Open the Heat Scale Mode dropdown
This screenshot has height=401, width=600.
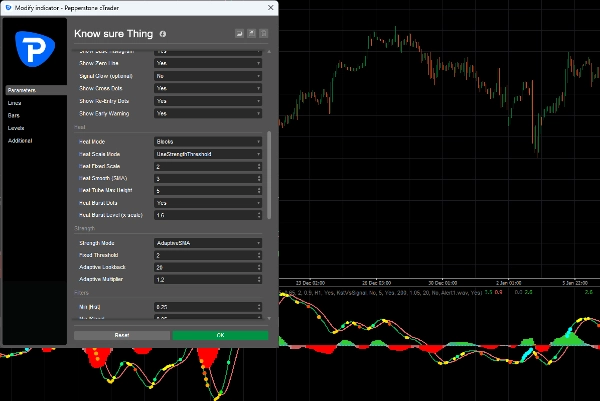click(x=208, y=154)
